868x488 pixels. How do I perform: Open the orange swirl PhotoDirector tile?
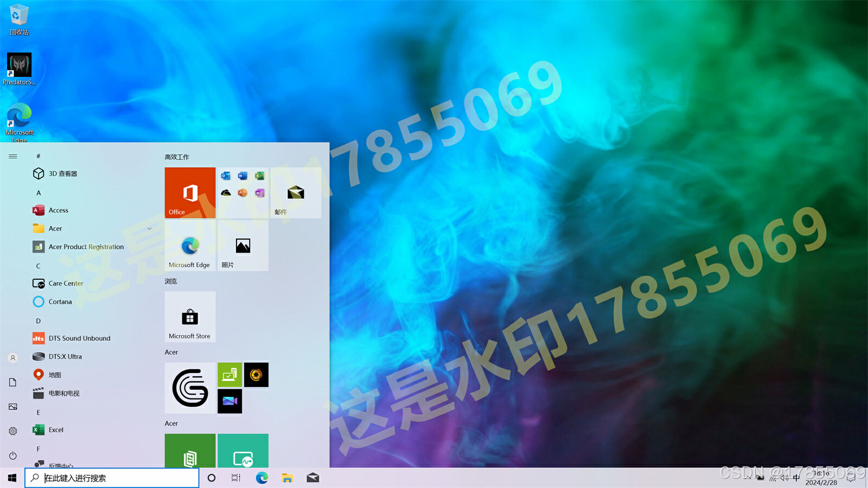pos(256,375)
